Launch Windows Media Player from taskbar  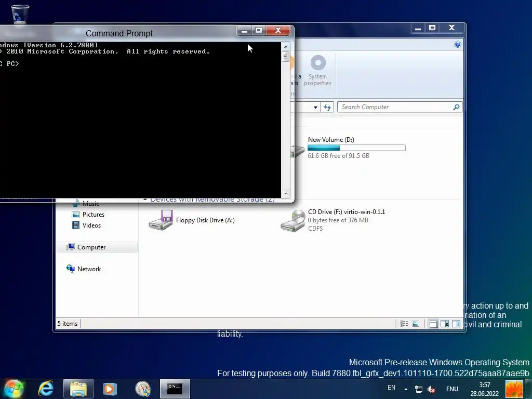click(110, 389)
